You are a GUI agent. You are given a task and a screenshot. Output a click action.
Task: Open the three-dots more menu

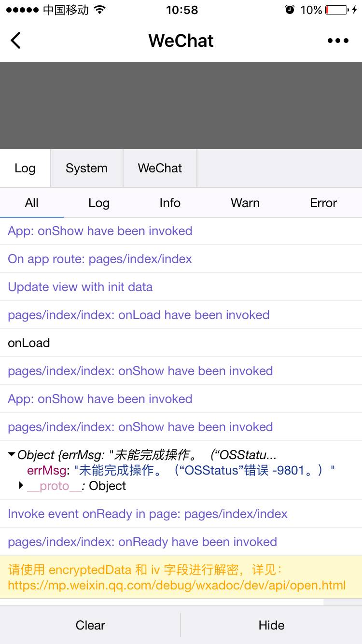pos(338,41)
